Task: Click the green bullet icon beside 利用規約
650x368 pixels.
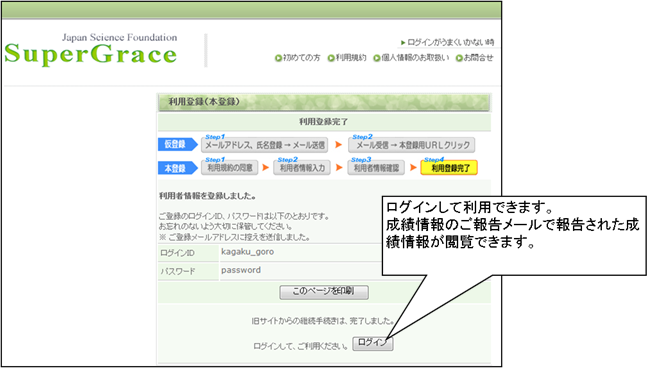Action: (331, 58)
